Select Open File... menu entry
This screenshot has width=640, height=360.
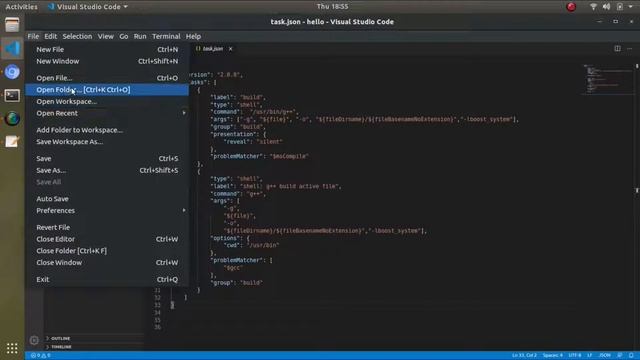(107, 78)
